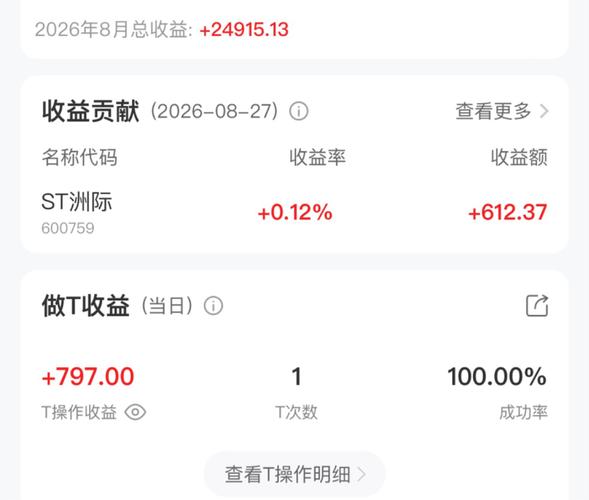This screenshot has height=500, width=589.
Task: Share the 做T收益 card via export icon
Action: [537, 306]
